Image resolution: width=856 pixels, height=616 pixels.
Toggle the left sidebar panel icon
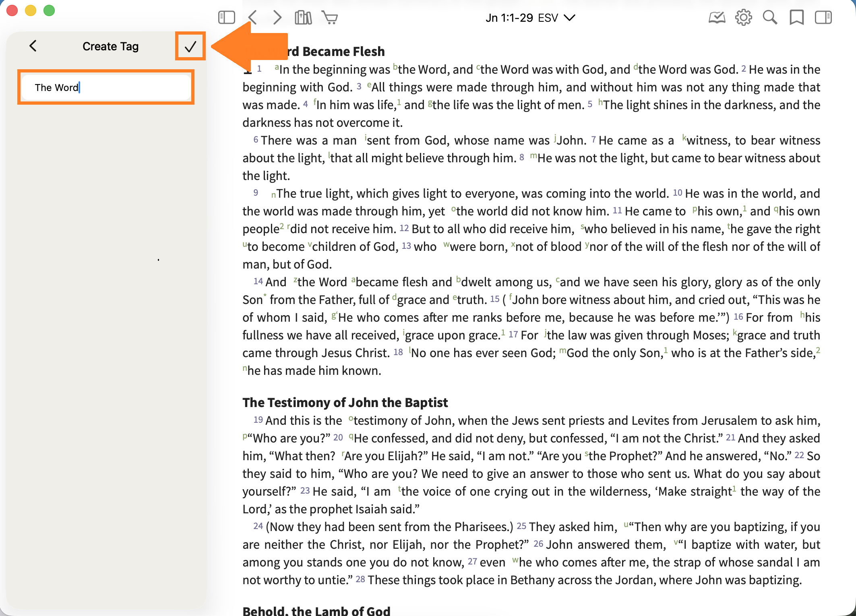coord(226,18)
